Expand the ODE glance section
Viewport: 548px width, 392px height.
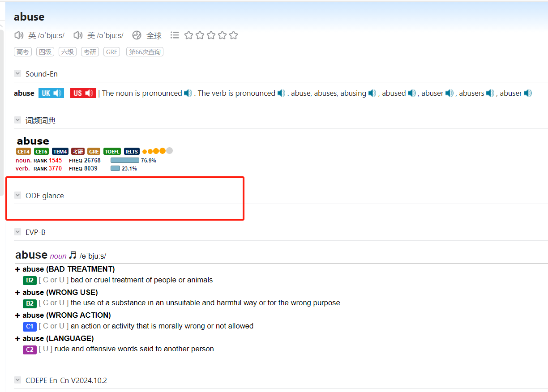coord(17,195)
